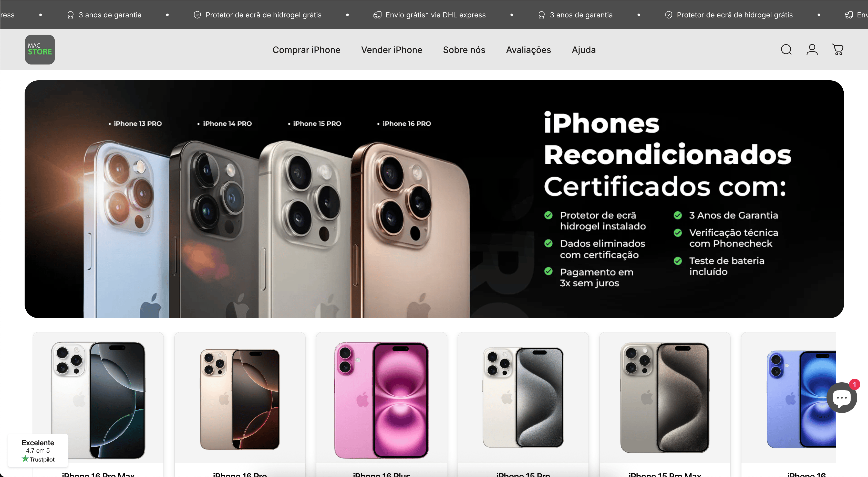Open the user account icon
This screenshot has width=868, height=477.
tap(812, 49)
